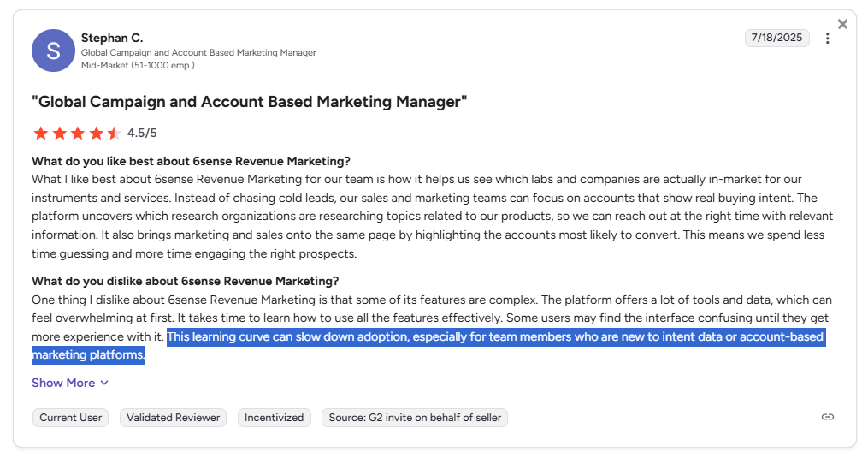Click 'What do you dislike' question
The height and width of the screenshot is (458, 868).
[185, 281]
